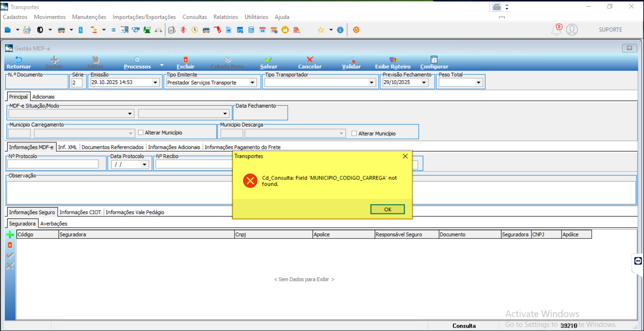Screen dimensions: 644x331
Task: Open the Relatórios menu
Action: [225, 17]
